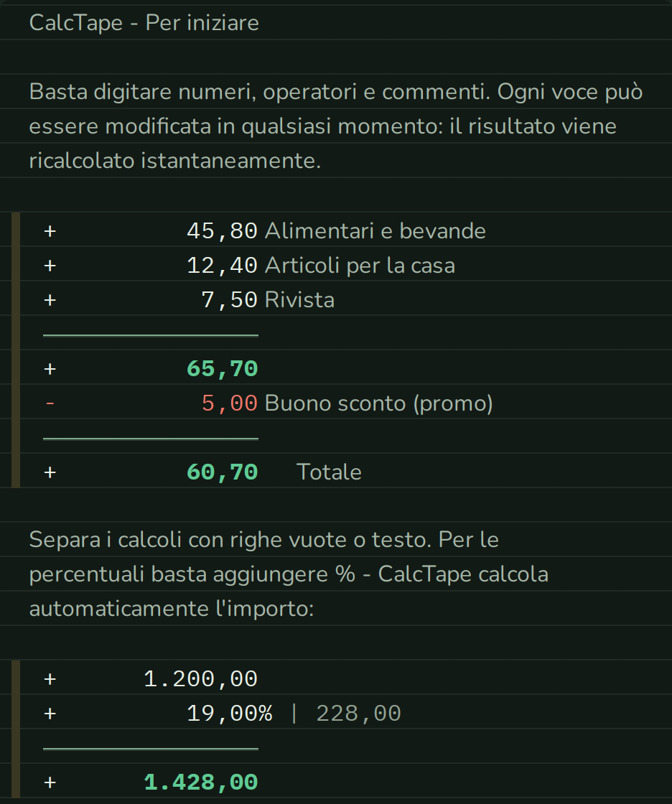This screenshot has width=672, height=804.
Task: Select the 60,70 total result
Action: point(222,472)
